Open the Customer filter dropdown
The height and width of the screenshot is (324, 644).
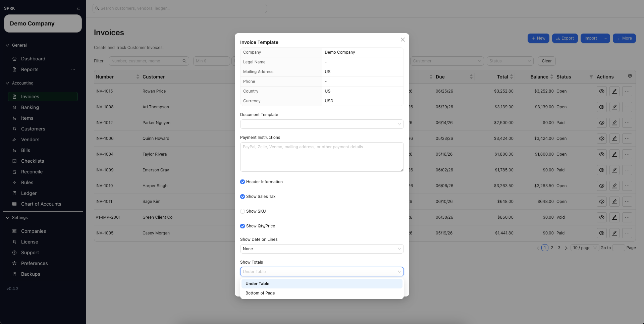pyautogui.click(x=447, y=61)
